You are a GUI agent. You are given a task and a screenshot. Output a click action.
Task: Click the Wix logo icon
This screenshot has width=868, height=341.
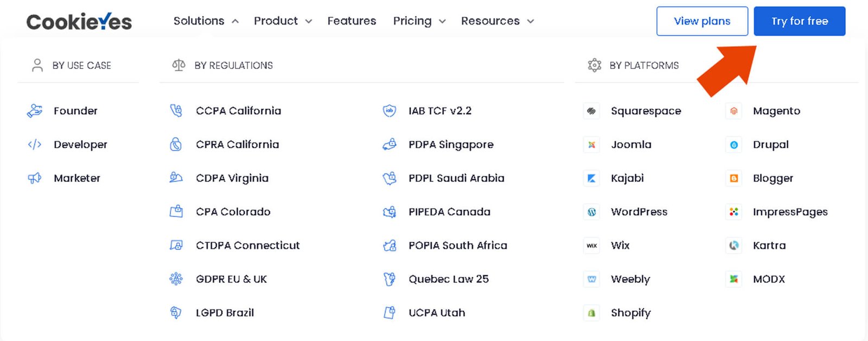click(x=591, y=245)
